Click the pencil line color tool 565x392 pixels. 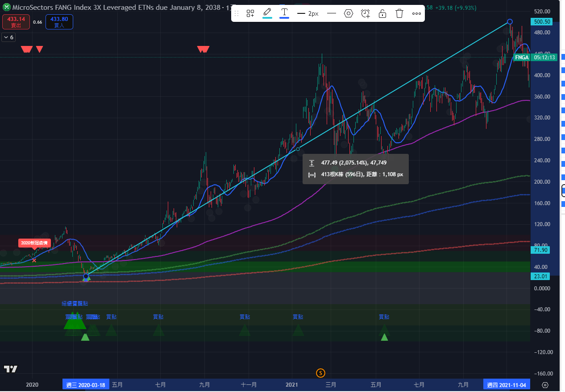(x=267, y=13)
